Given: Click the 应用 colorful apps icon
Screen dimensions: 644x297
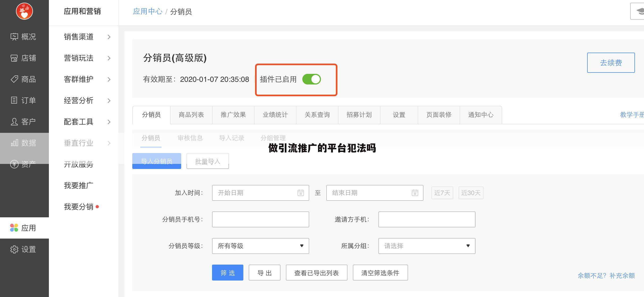Looking at the screenshot, I should click(14, 228).
